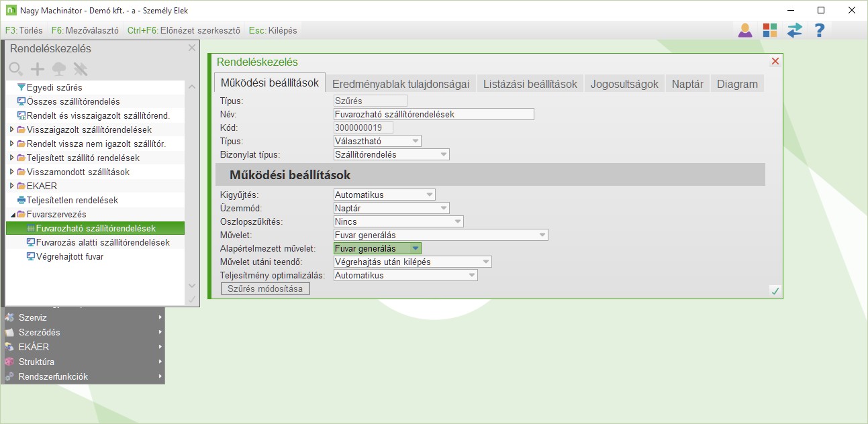This screenshot has width=868, height=424.
Task: Click the Név input field
Action: (434, 114)
